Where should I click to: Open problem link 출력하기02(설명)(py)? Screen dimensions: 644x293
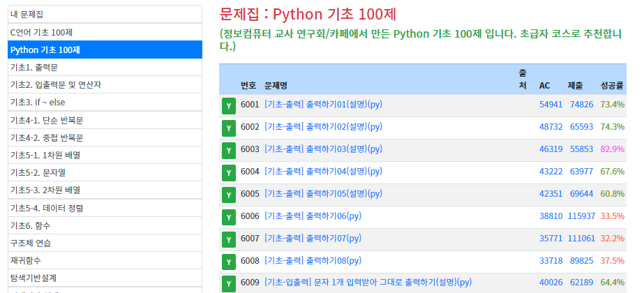tap(323, 126)
